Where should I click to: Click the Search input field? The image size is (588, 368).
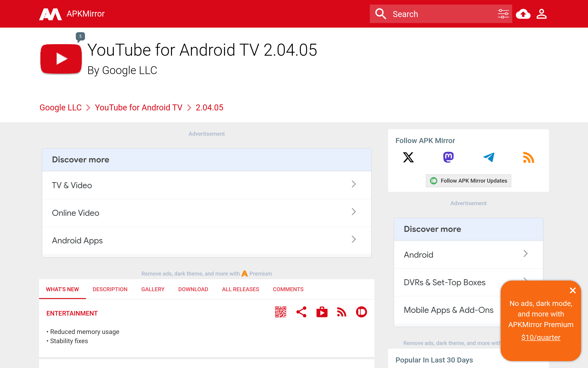pos(441,14)
